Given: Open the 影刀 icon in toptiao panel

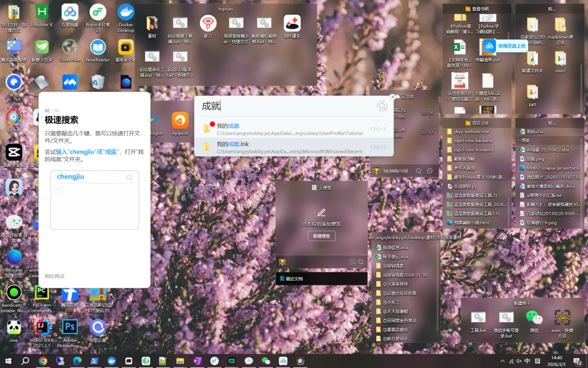Looking at the screenshot, I should click(208, 27).
